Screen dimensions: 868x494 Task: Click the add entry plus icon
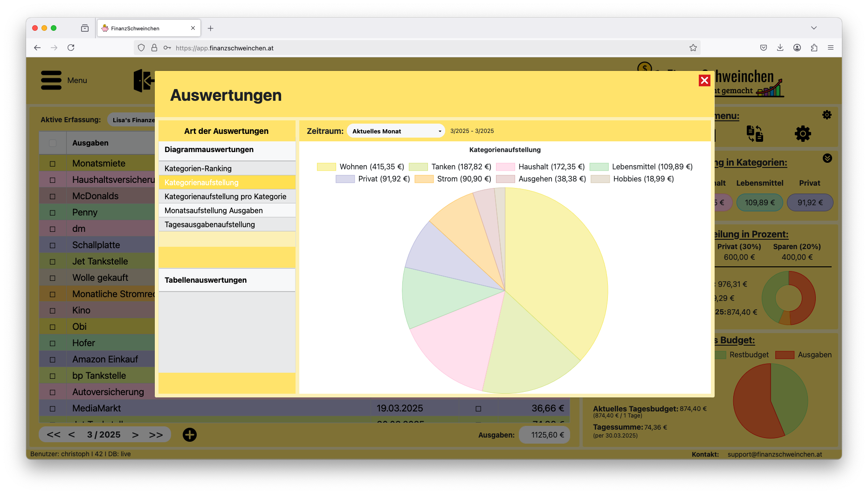pyautogui.click(x=190, y=435)
